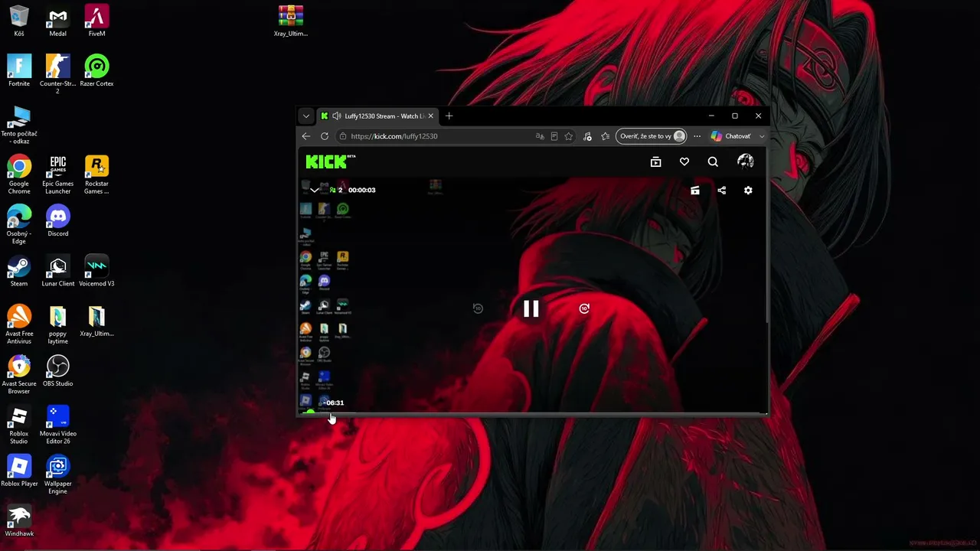Click the Chatovať Copilot button

point(731,136)
